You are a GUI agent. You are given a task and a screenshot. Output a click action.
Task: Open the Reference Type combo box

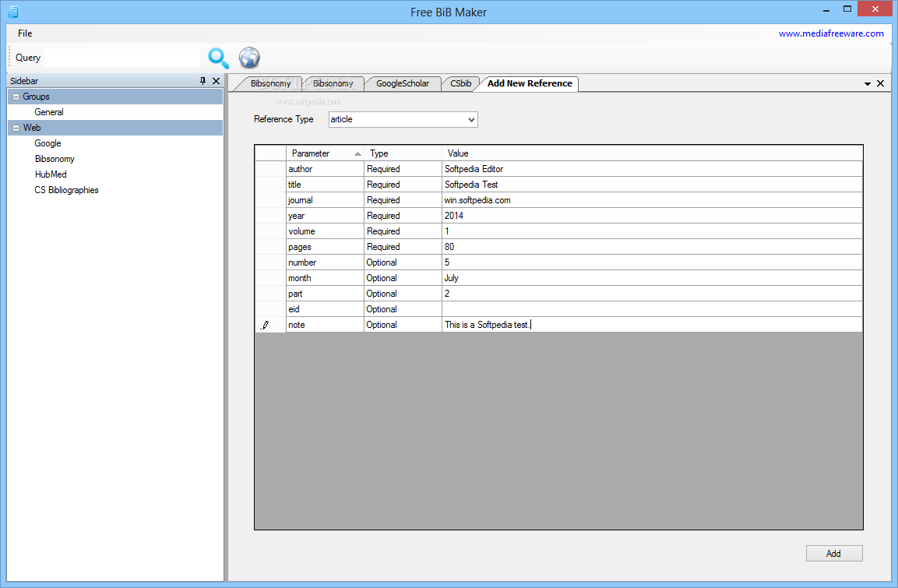pos(403,119)
